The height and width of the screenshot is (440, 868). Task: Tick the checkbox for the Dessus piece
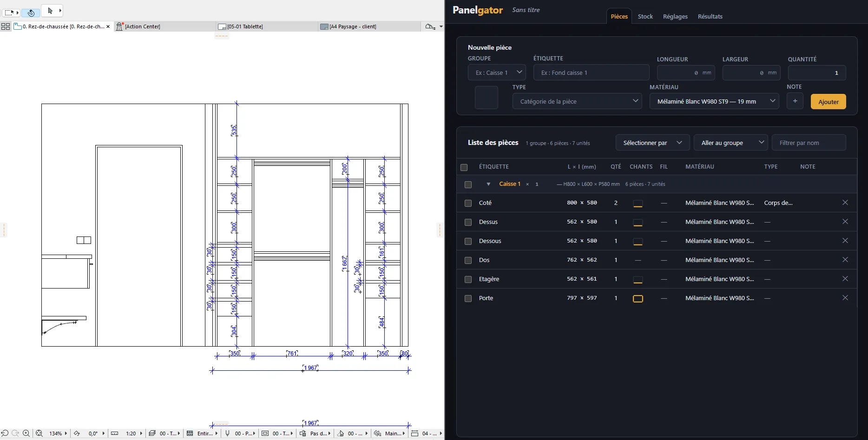tap(468, 222)
